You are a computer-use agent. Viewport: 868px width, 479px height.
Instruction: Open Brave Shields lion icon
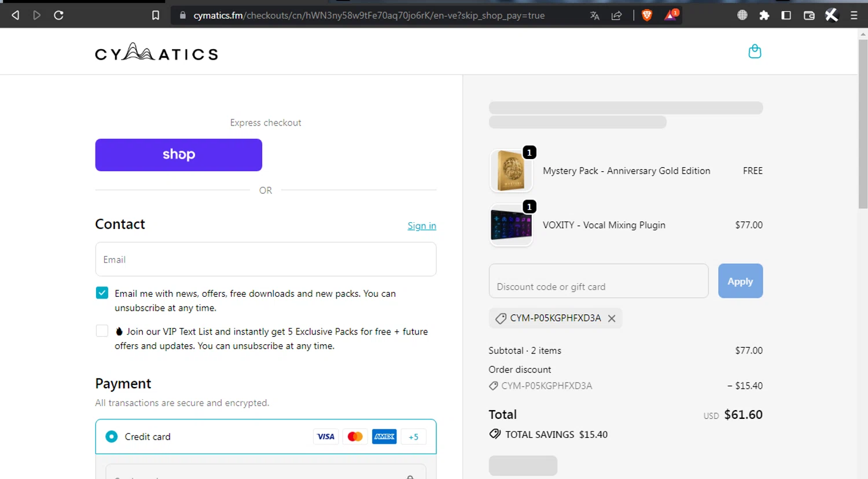[647, 16]
